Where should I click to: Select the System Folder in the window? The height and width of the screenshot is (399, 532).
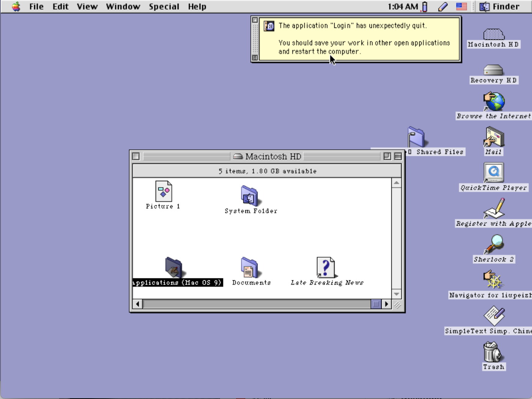coord(250,196)
